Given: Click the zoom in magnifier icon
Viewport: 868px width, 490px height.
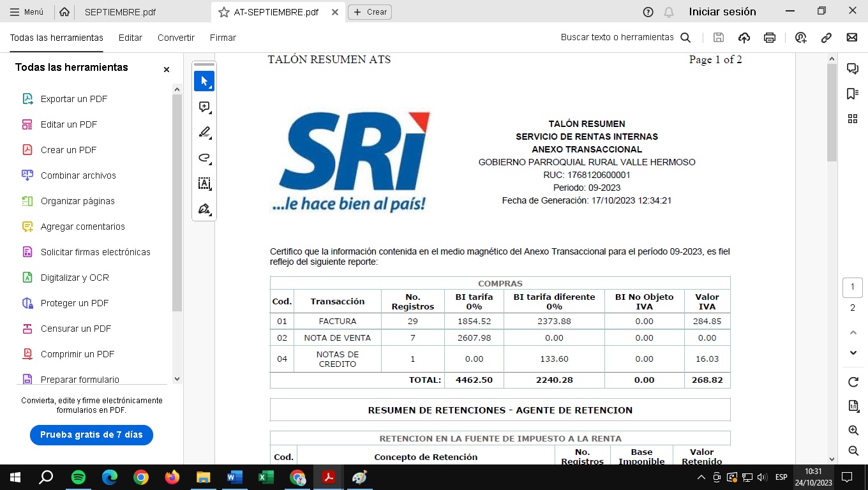Looking at the screenshot, I should [x=853, y=431].
